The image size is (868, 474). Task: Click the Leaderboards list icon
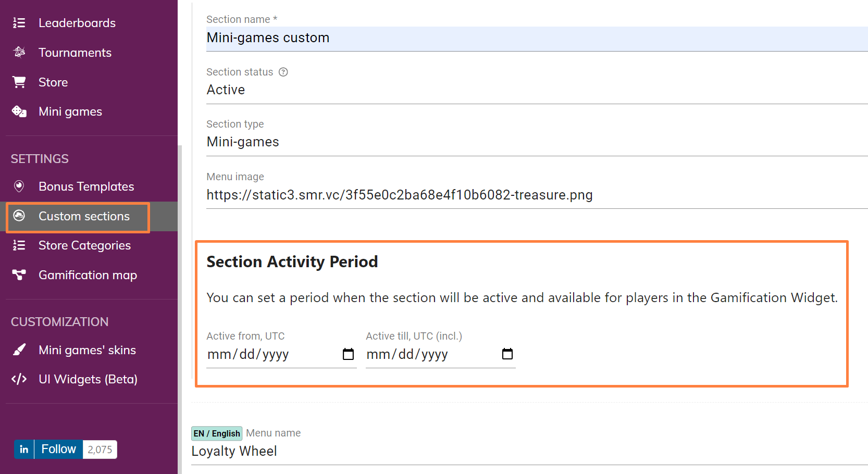(19, 23)
